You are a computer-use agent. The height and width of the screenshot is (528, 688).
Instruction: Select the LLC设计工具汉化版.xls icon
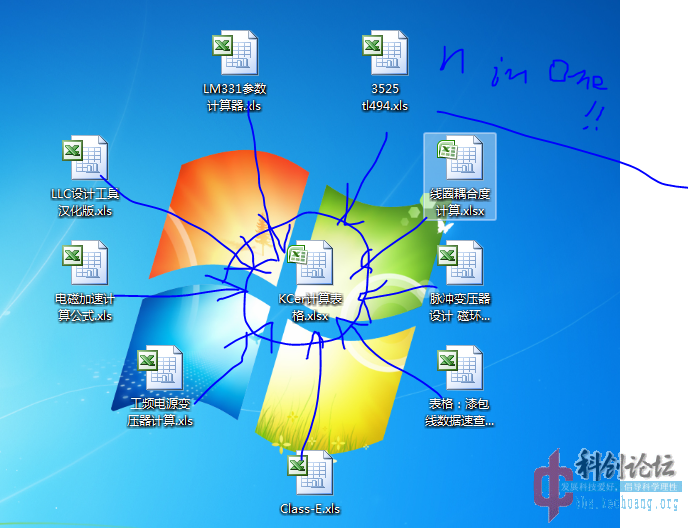[x=85, y=158]
